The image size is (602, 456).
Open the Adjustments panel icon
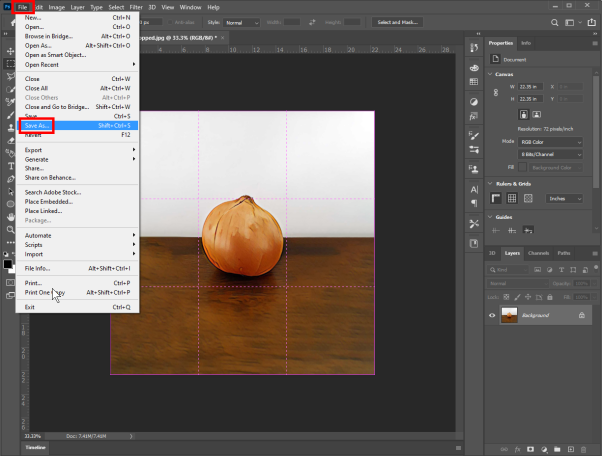(474, 102)
